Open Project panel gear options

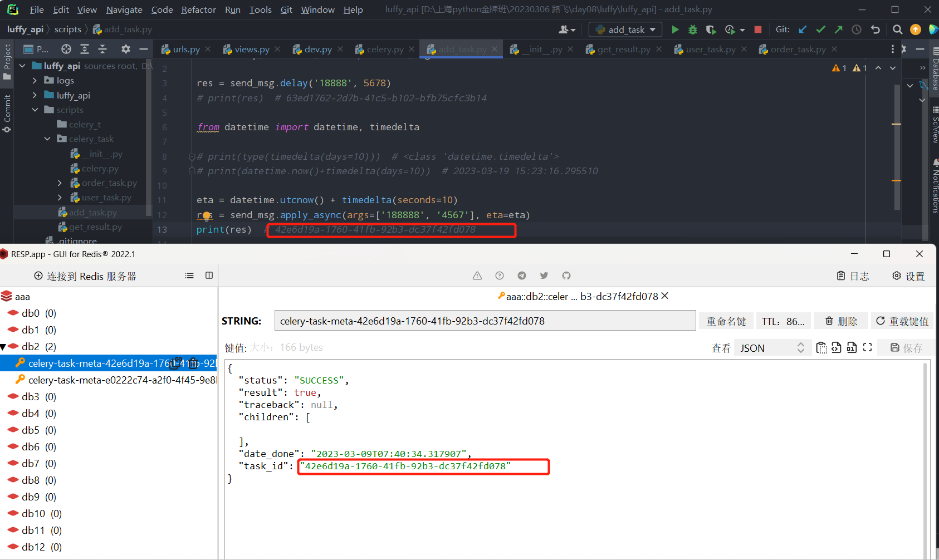pos(126,49)
